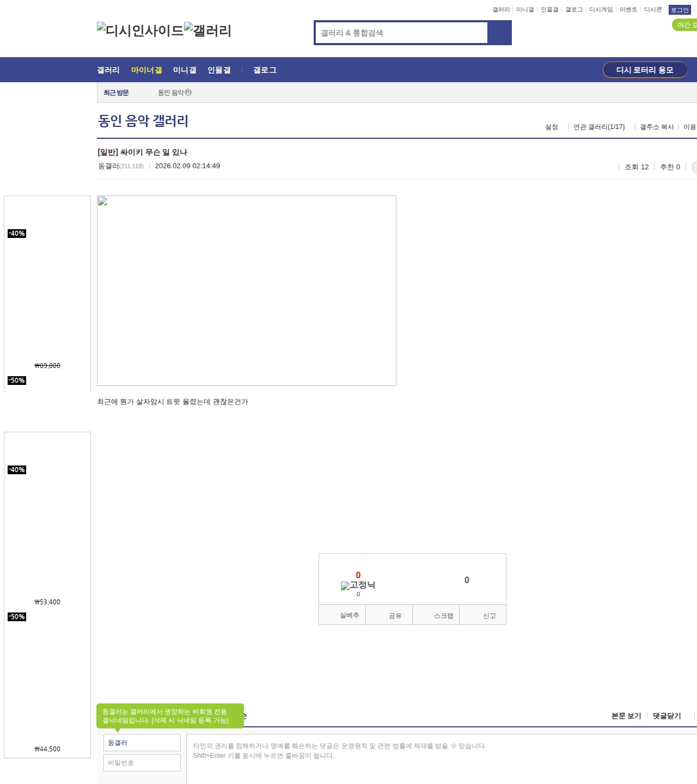
Task: Open the 디시인사이드 logo image
Action: 140,30
